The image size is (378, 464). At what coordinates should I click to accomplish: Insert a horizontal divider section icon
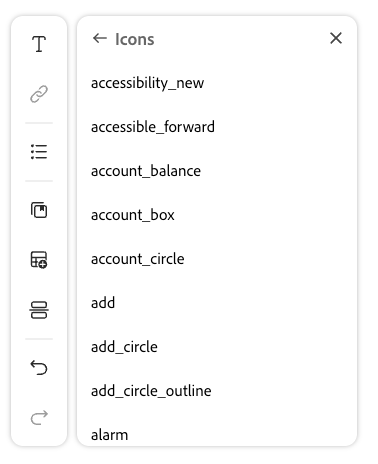39,310
